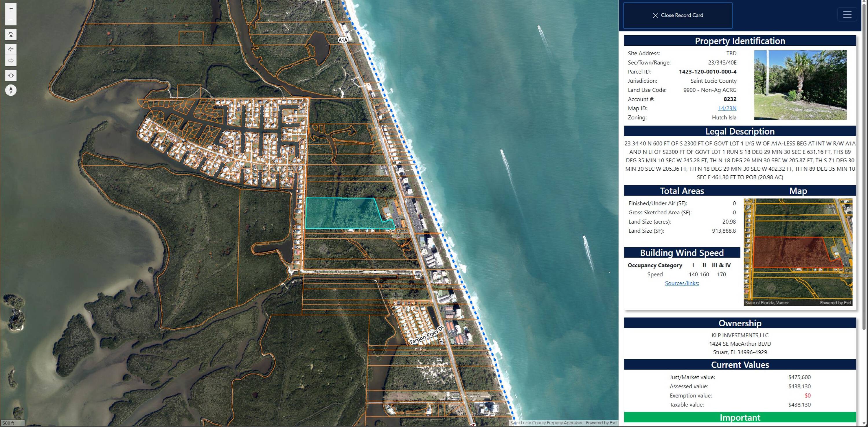This screenshot has height=427, width=868.
Task: Click the find my location icon
Action: (x=11, y=76)
